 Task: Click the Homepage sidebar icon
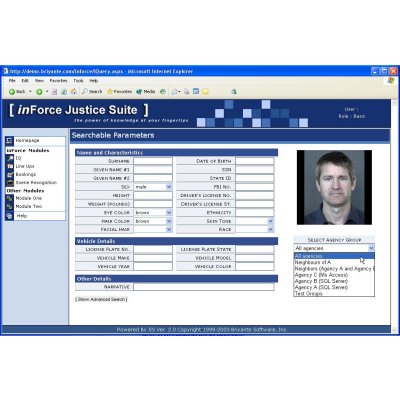pyautogui.click(x=9, y=141)
